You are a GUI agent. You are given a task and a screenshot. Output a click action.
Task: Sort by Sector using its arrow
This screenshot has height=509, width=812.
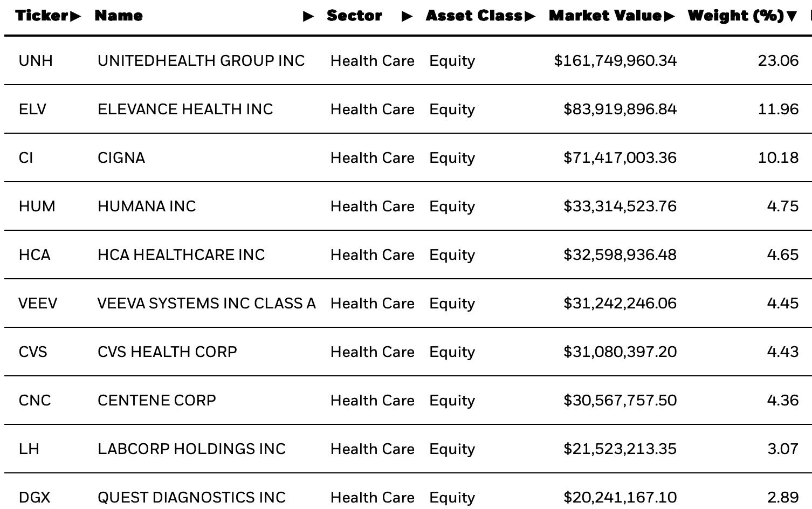coord(407,16)
